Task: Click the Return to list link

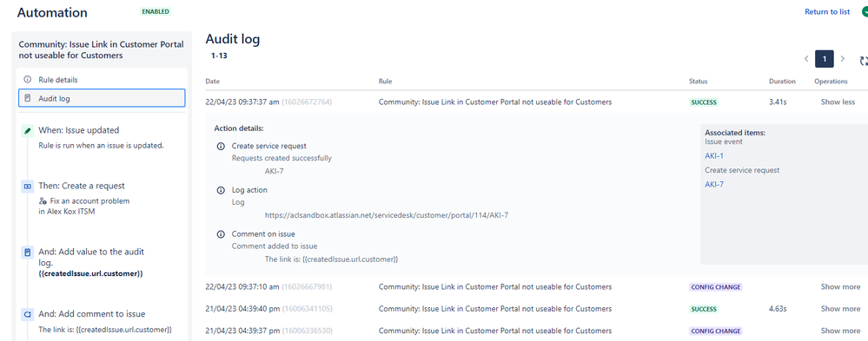Action: pyautogui.click(x=827, y=11)
